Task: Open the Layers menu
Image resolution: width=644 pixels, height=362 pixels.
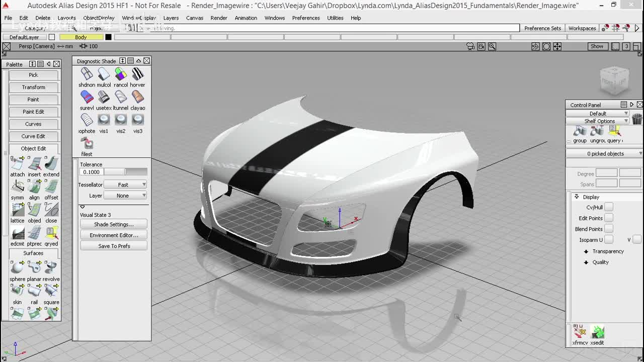Action: point(171,18)
